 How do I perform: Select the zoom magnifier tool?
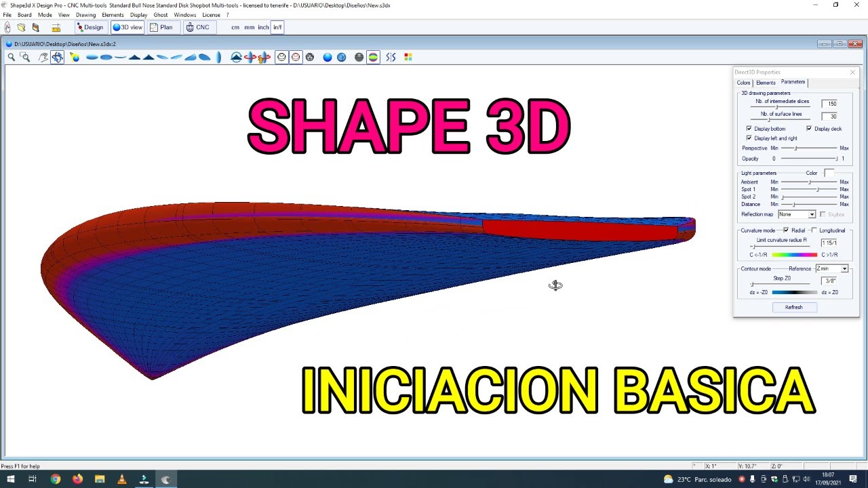(11, 58)
